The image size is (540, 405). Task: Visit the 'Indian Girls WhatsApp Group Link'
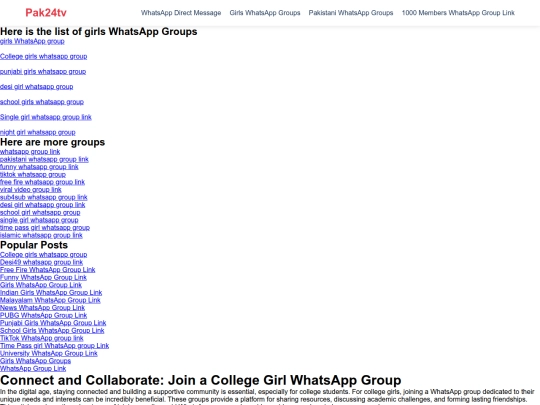(51, 292)
